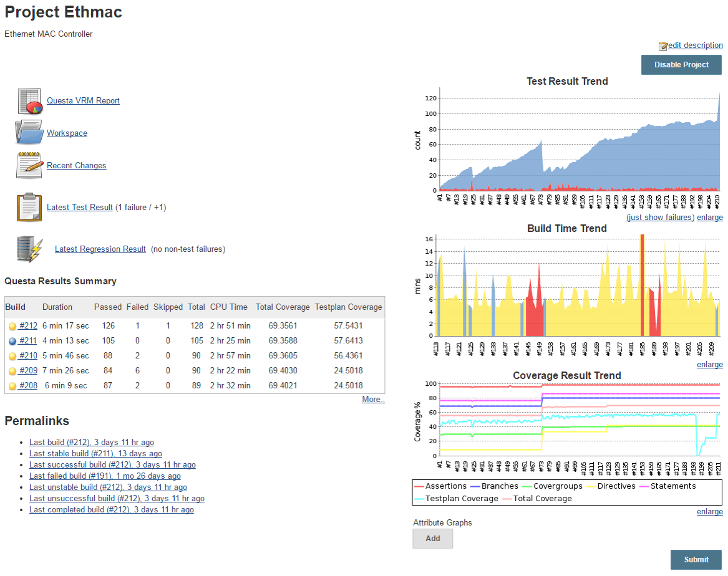The height and width of the screenshot is (576, 728).
Task: Show only failures in Test Result Trend
Action: pos(661,217)
